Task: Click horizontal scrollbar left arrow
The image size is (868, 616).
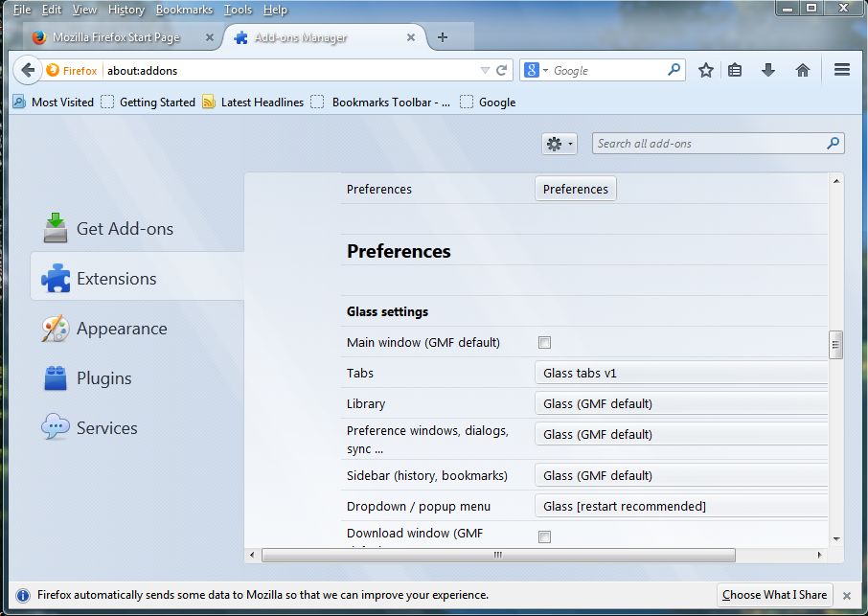Action: [252, 555]
